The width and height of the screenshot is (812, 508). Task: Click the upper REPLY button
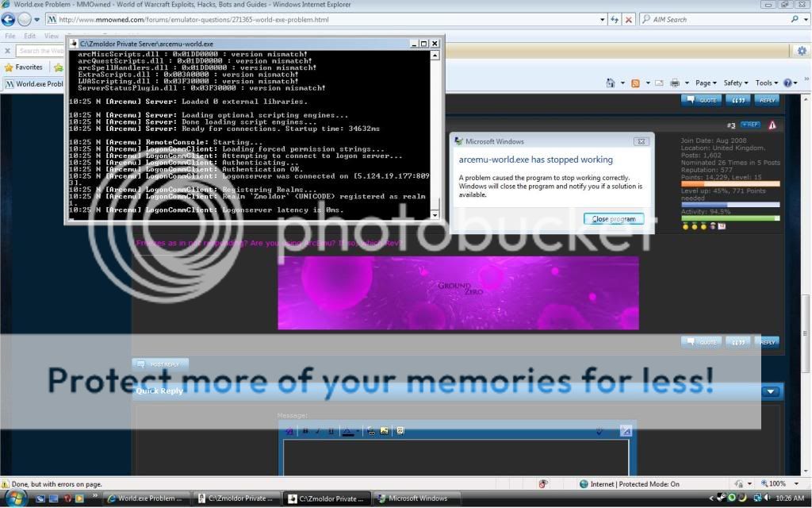767,100
